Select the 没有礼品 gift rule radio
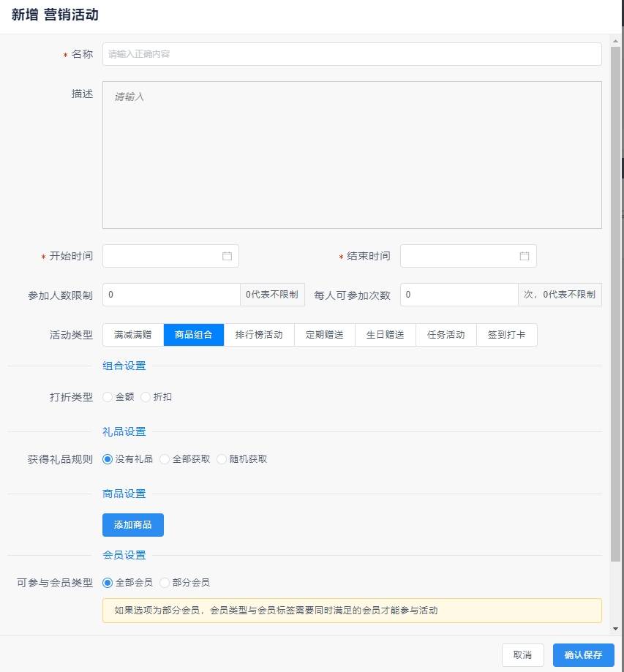Image resolution: width=624 pixels, height=672 pixels. coord(108,459)
